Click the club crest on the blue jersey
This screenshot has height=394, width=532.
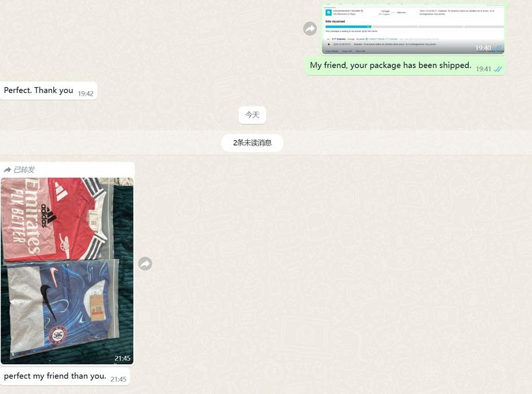pyautogui.click(x=58, y=335)
